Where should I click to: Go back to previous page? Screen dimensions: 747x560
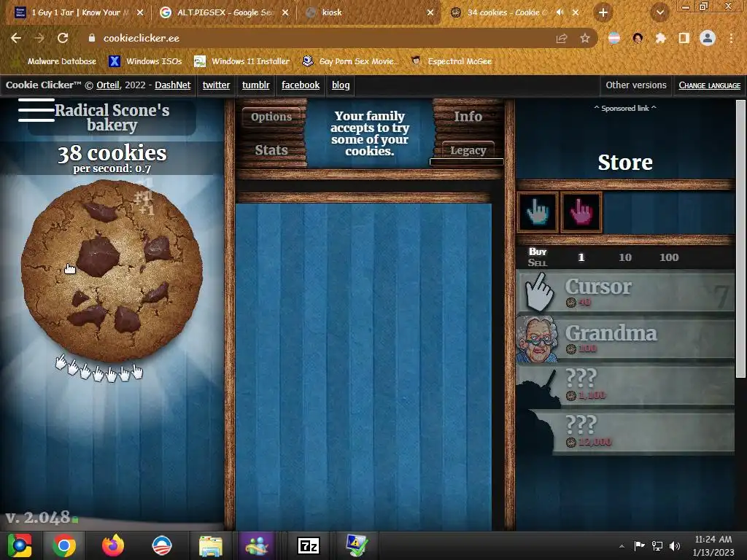pyautogui.click(x=16, y=38)
